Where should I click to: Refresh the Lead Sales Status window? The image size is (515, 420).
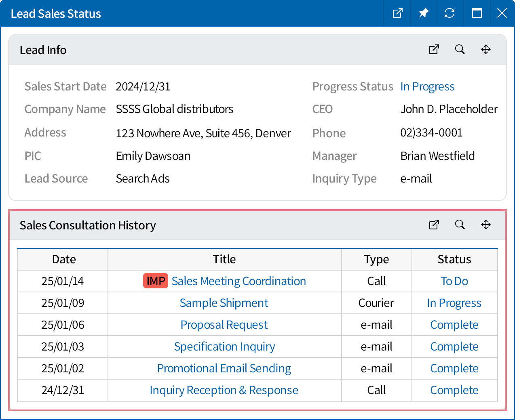(449, 13)
